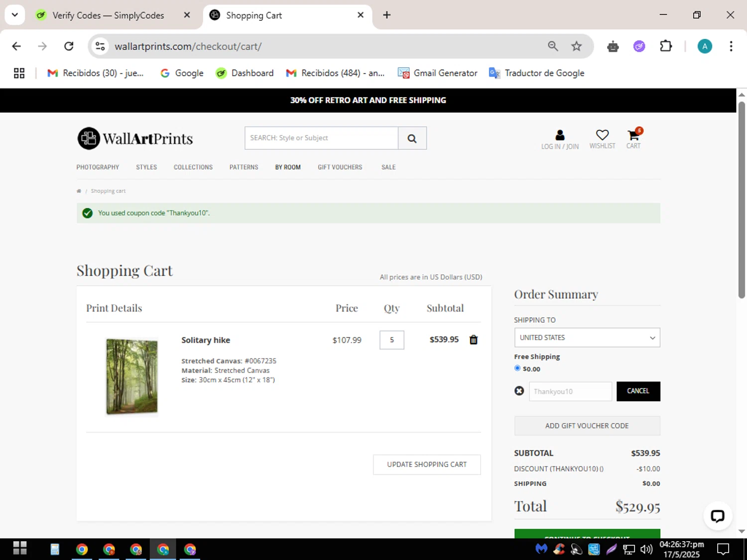The image size is (747, 560).
Task: Click the clock in the taskbar
Action: pos(681,549)
